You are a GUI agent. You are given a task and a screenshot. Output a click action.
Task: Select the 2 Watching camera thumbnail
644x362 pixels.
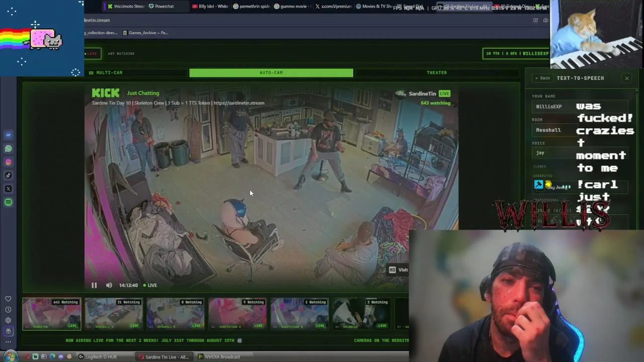pos(362,314)
